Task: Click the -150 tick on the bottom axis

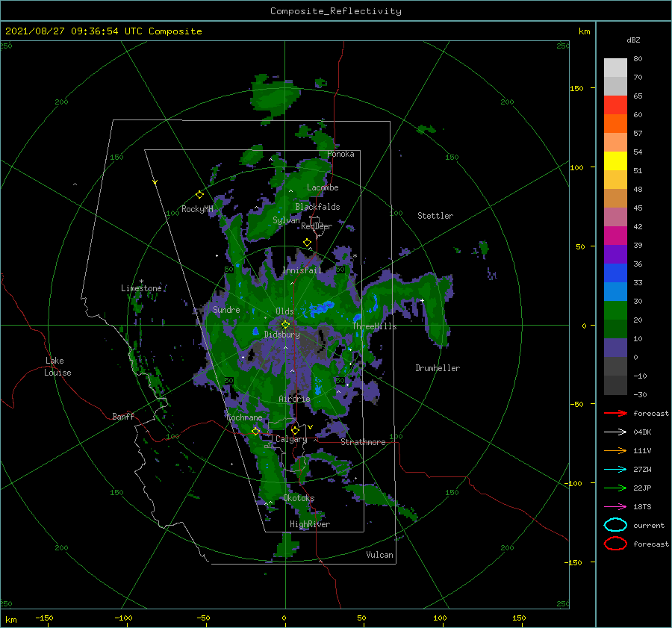Action: tap(44, 618)
